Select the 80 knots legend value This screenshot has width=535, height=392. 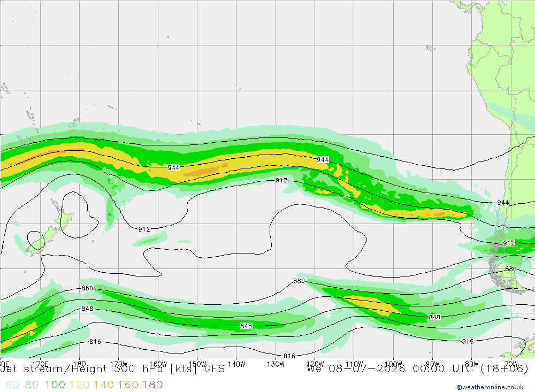pos(32,385)
